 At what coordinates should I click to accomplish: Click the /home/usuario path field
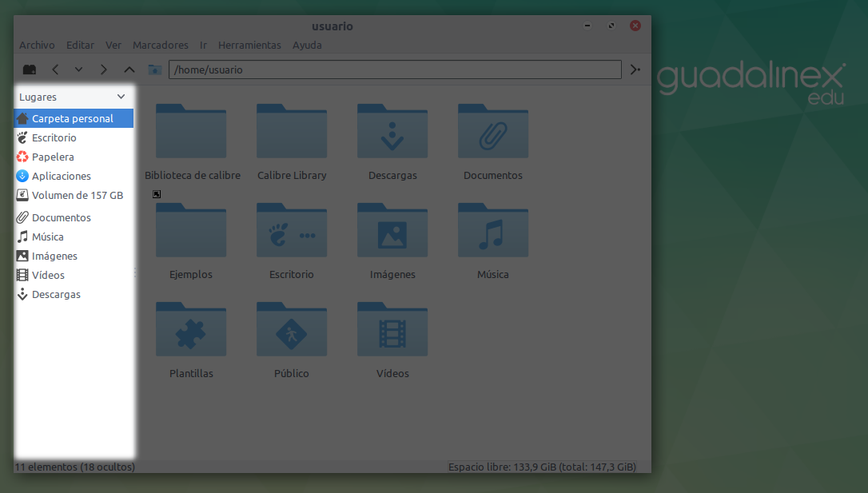(x=396, y=70)
